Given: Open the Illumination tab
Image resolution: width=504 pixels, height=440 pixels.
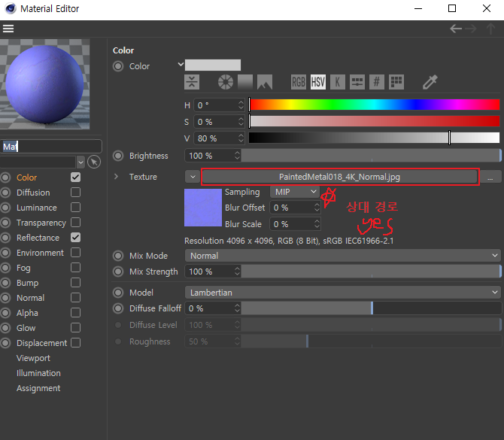Looking at the screenshot, I should point(38,373).
